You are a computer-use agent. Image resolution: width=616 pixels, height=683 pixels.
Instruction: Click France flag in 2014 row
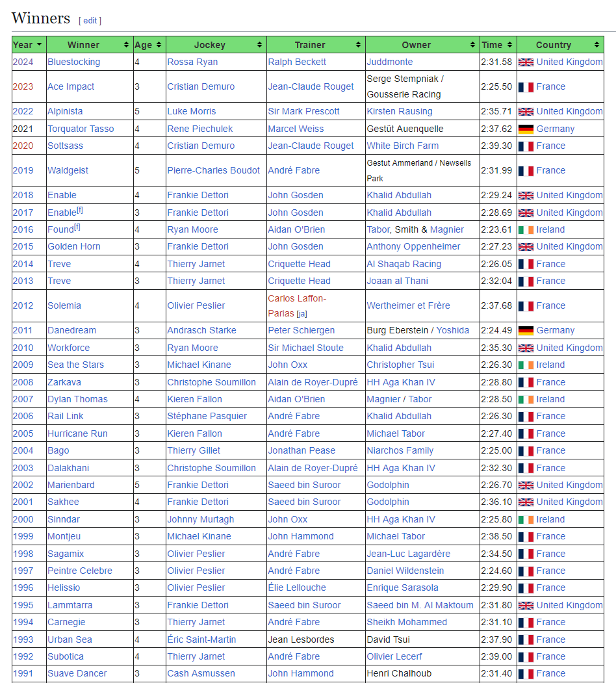526,264
